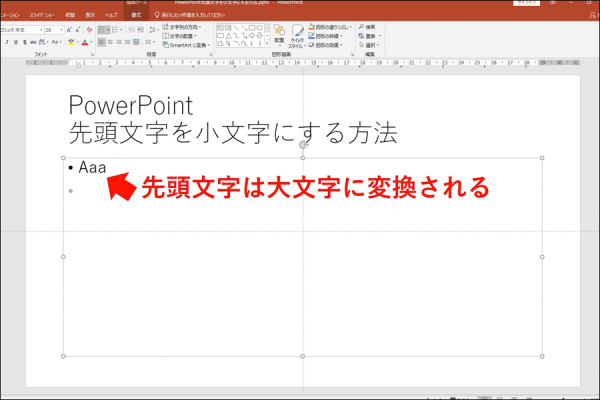Click SmartArt に変換 button
This screenshot has width=600, height=400.
coord(186,45)
